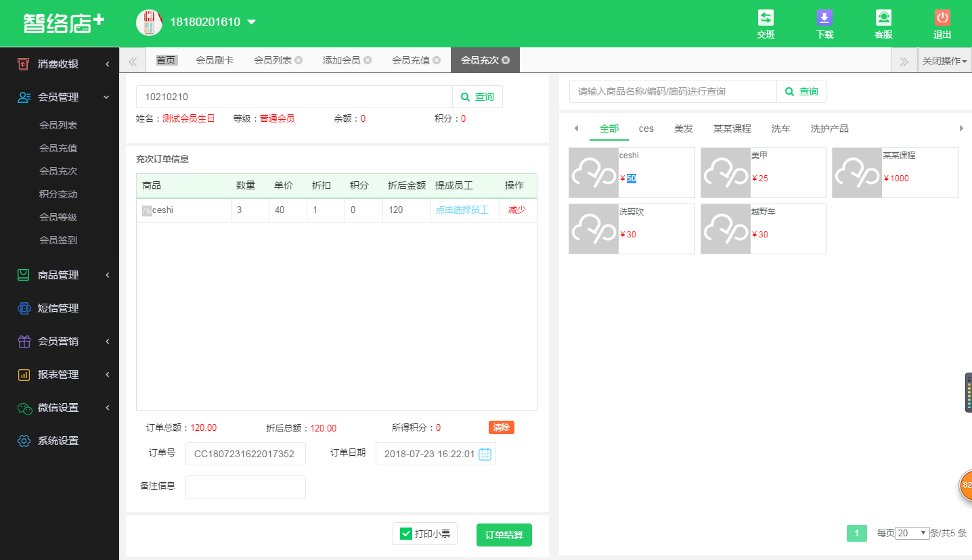Open the calendar icon beside 订单日期
Image resolution: width=972 pixels, height=560 pixels.
(x=485, y=454)
